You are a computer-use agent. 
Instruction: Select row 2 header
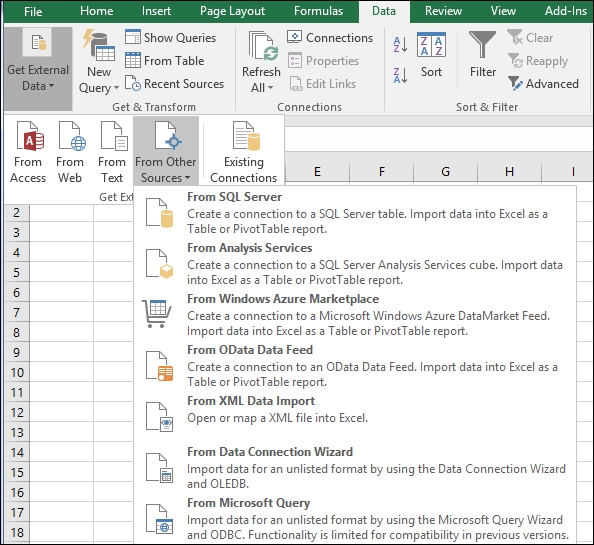tap(17, 212)
